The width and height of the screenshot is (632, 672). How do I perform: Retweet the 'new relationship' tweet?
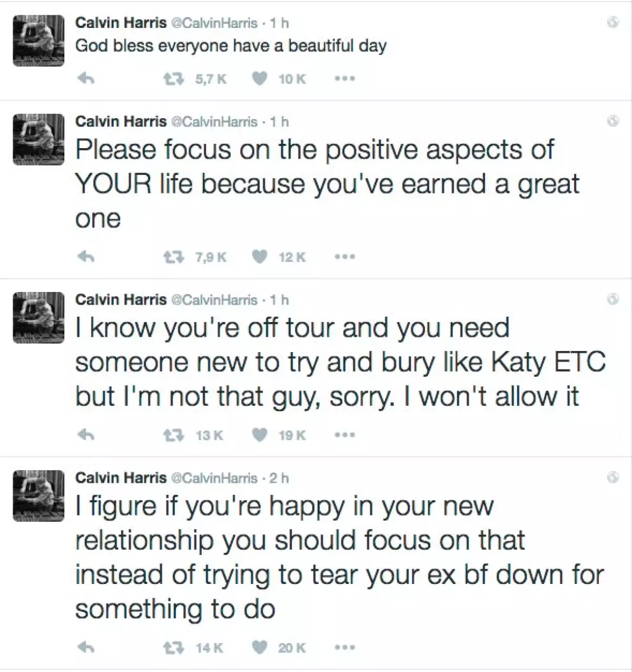coord(173,647)
